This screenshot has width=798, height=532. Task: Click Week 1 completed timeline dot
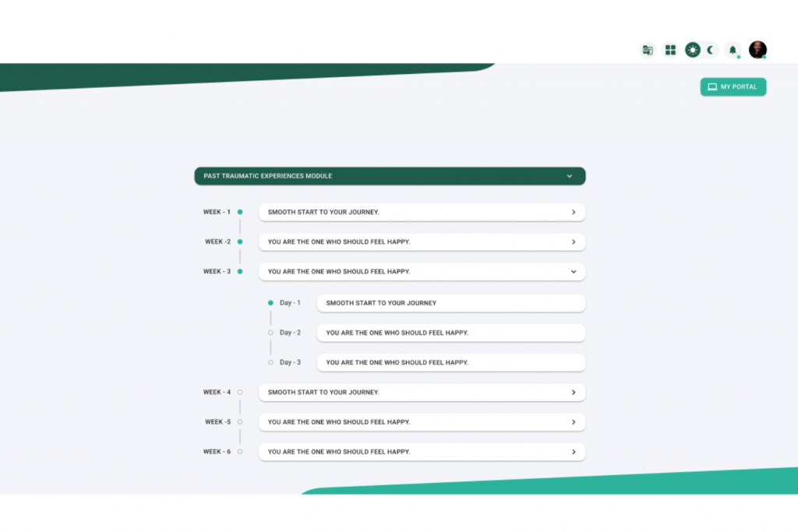tap(240, 212)
